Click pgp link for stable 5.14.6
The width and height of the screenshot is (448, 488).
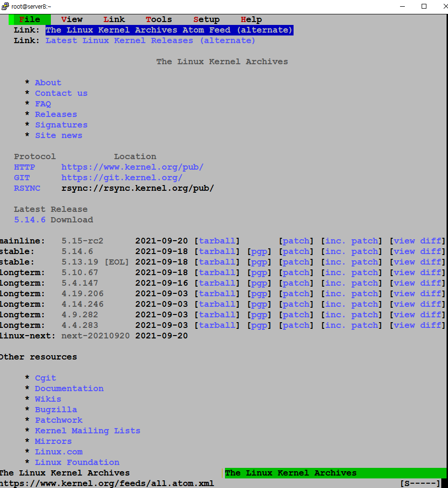[x=259, y=252]
